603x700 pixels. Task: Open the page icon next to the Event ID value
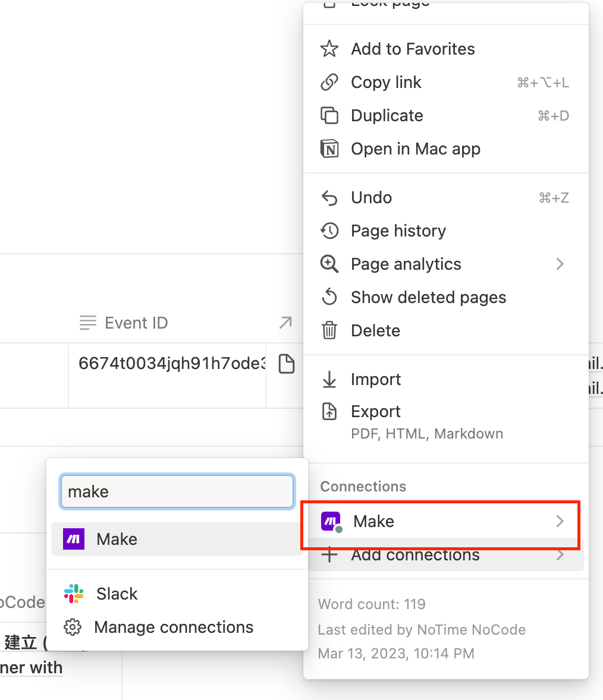(x=286, y=363)
